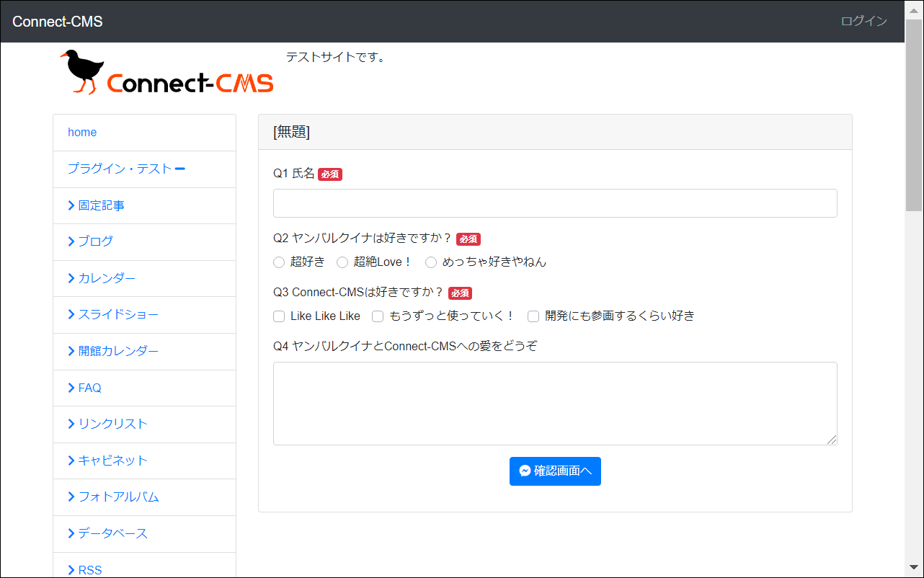Click the page vertical scrollbar thumb

(x=914, y=115)
